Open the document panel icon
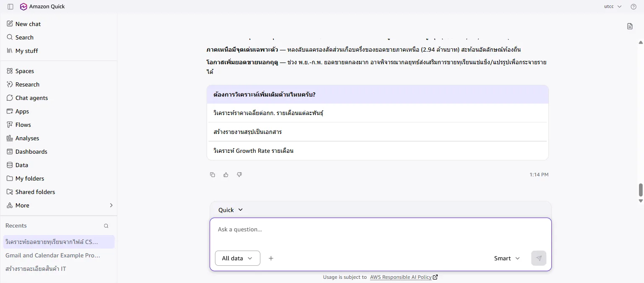This screenshot has height=283, width=644. [630, 26]
